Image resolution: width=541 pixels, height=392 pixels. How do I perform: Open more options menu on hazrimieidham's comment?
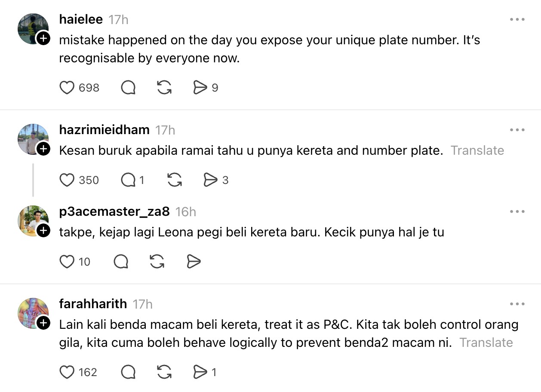pos(517,130)
